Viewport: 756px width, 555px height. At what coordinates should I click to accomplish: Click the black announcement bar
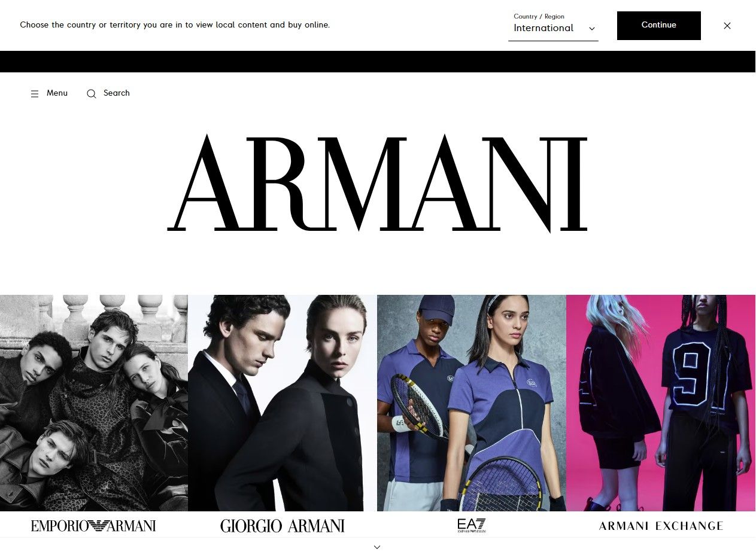378,62
